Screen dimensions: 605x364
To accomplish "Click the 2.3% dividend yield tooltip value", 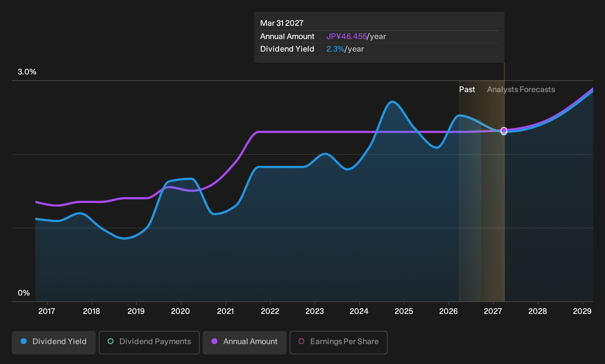I will [335, 49].
